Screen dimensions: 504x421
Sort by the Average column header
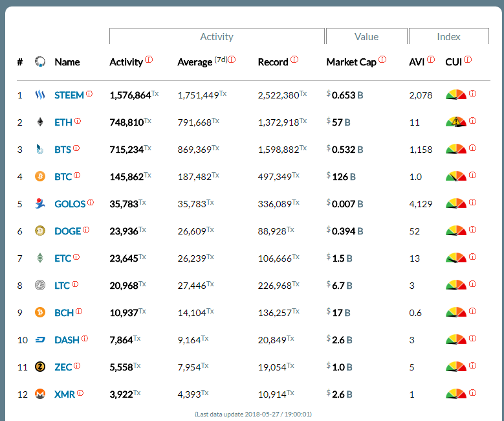point(195,62)
